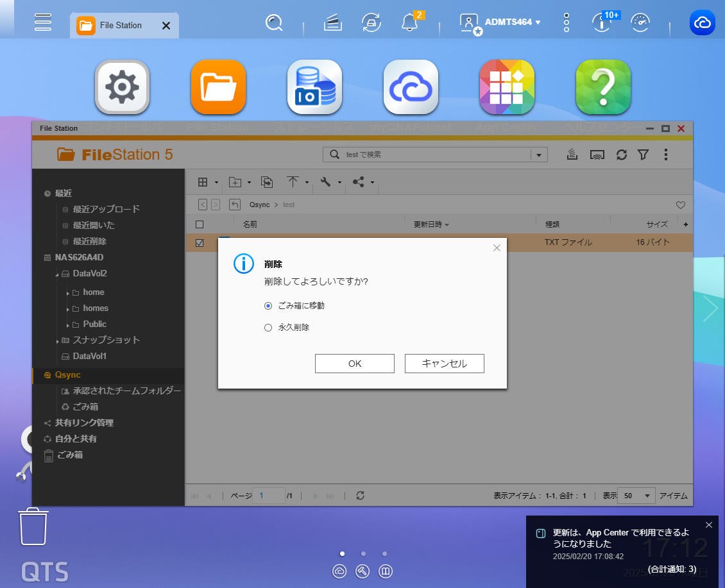Sort by 更新日時 column header
725x588 pixels.
(431, 224)
